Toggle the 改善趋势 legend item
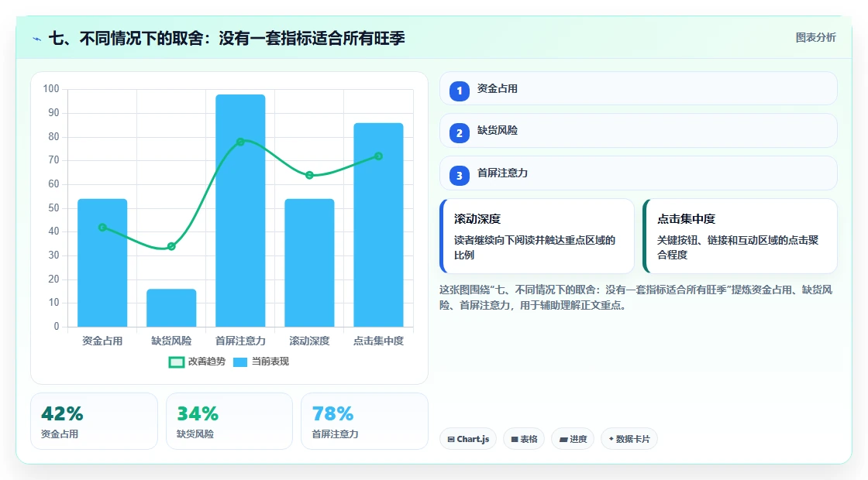This screenshot has width=868, height=480. pyautogui.click(x=197, y=362)
